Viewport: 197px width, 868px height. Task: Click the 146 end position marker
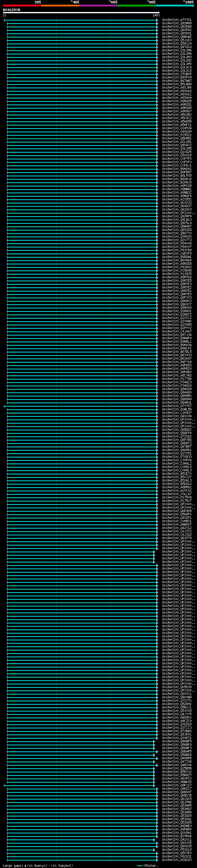point(155,15)
